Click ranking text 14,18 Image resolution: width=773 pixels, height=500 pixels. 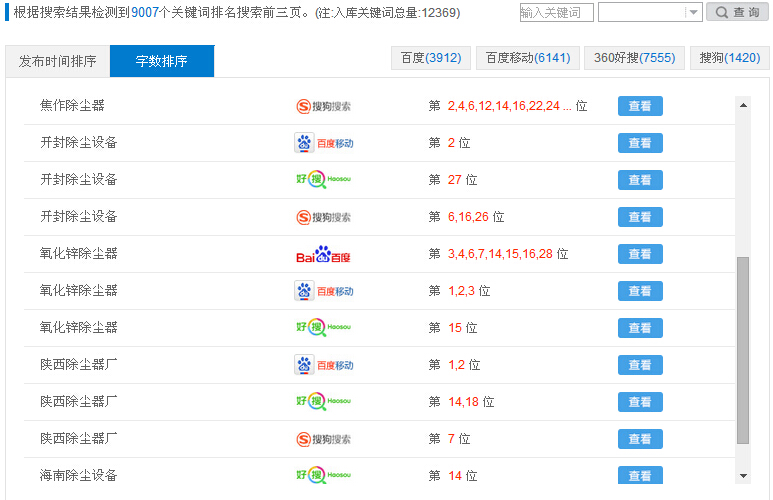pyautogui.click(x=463, y=402)
